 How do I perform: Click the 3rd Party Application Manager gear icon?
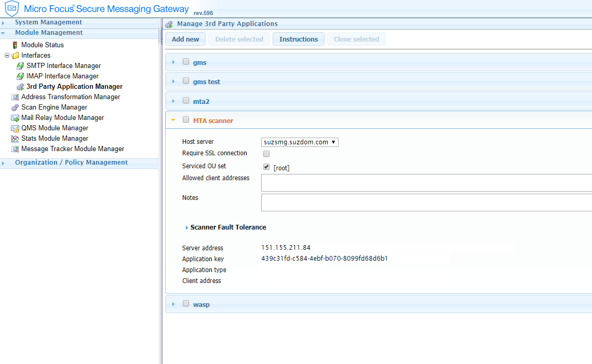(20, 87)
